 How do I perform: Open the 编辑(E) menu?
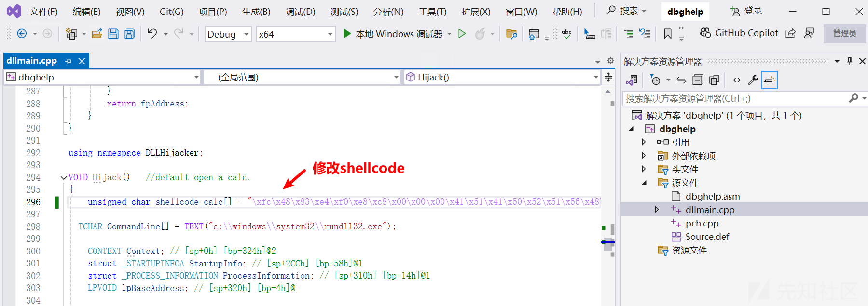[x=87, y=12]
